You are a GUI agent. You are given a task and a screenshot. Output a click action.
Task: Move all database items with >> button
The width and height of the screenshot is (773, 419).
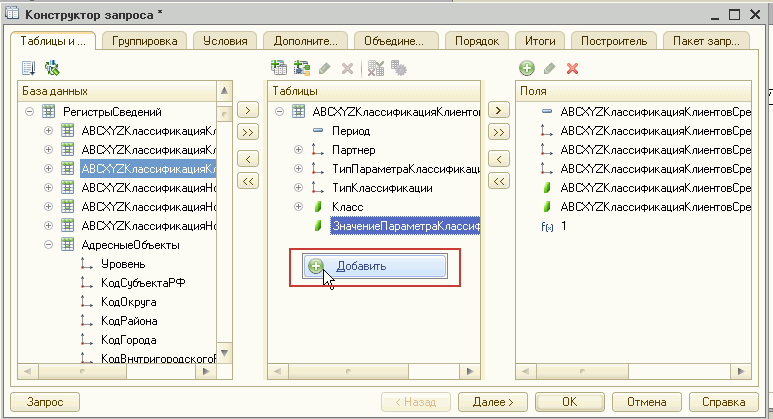tap(248, 132)
